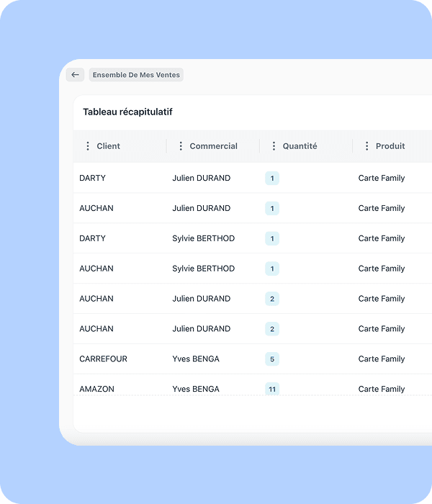Screen dimensions: 432x504
Task: Click the Quantité column header label
Action: pos(300,146)
